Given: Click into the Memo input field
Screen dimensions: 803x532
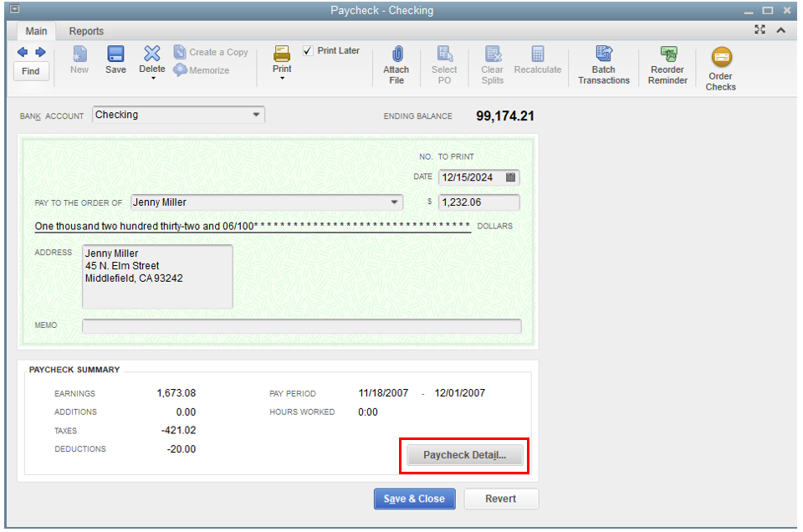Looking at the screenshot, I should [301, 325].
